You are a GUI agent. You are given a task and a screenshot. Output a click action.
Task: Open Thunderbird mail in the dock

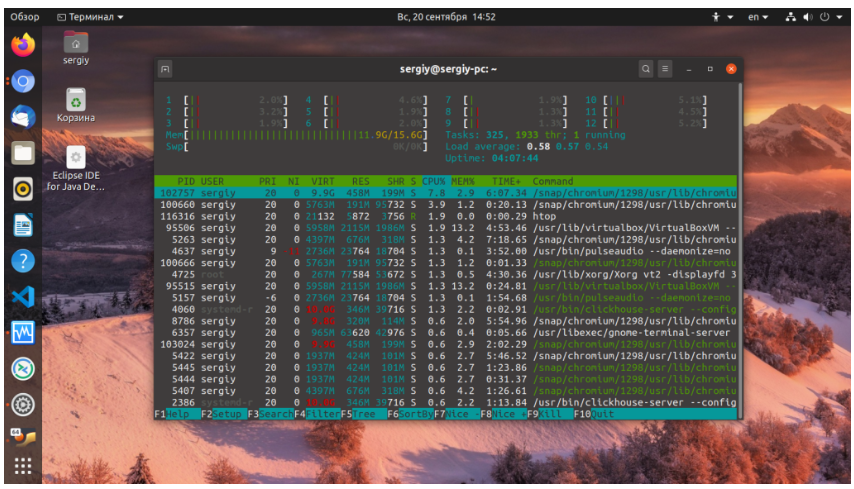click(x=23, y=117)
